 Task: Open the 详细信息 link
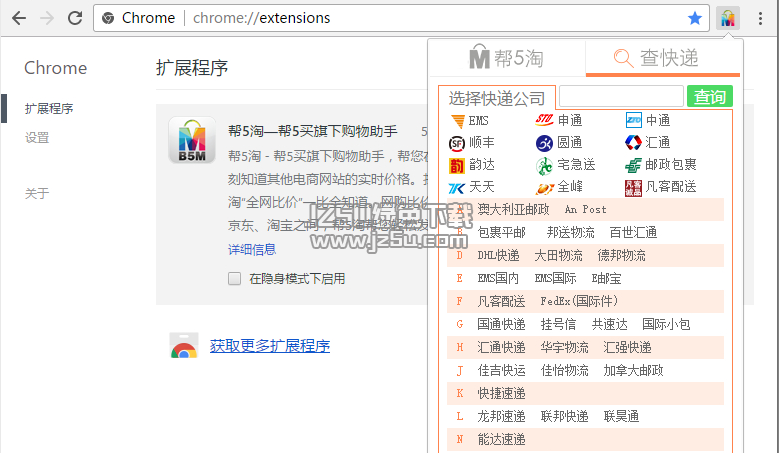(252, 249)
